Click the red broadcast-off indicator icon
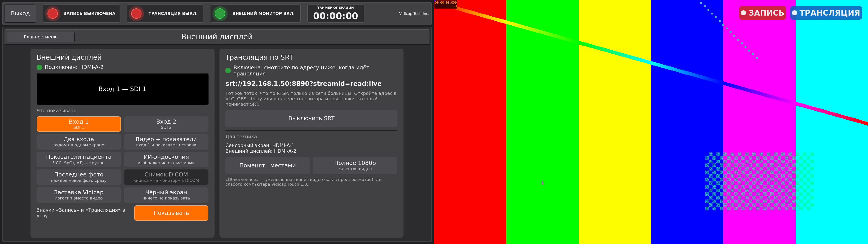 [136, 14]
